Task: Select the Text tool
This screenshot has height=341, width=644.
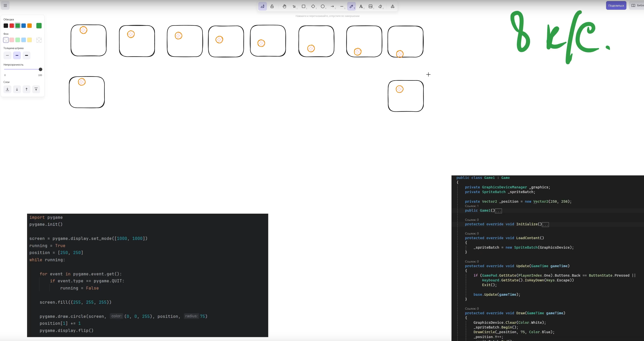Action: coord(361,6)
